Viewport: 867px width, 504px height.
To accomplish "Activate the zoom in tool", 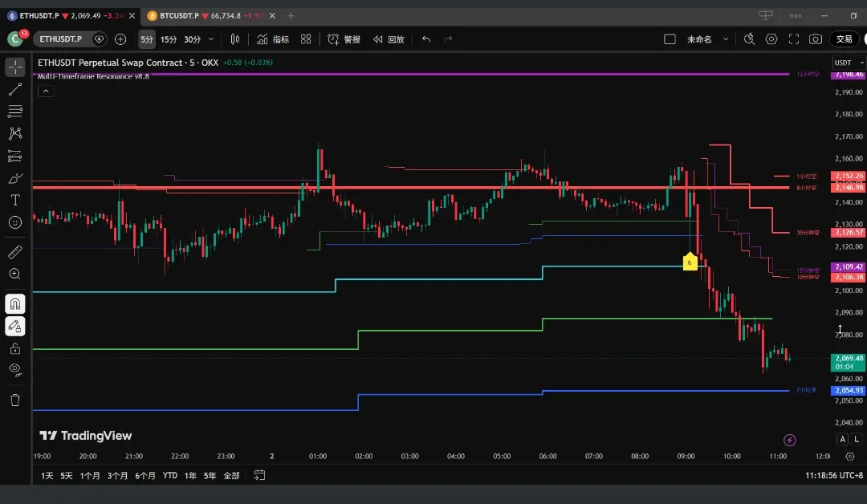I will [15, 274].
